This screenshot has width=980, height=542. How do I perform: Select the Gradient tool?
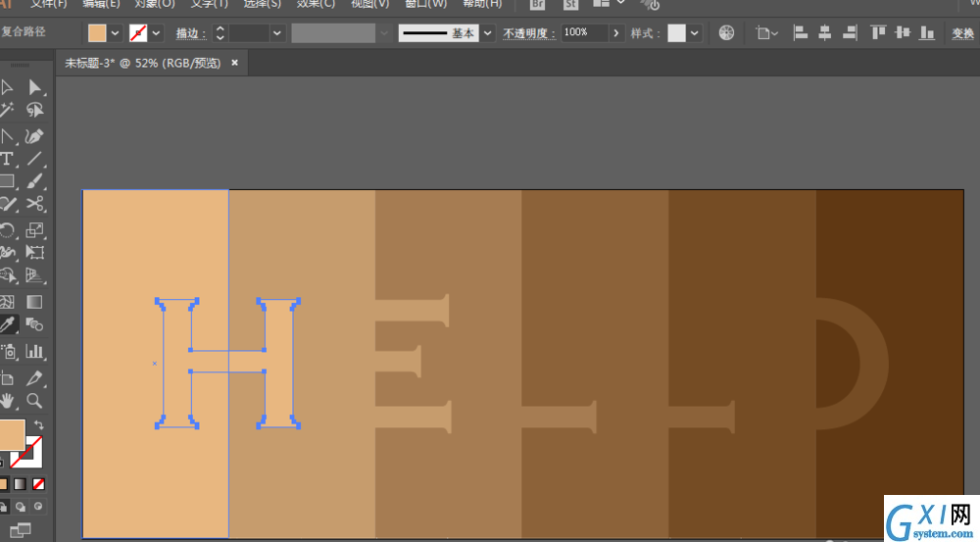coord(34,302)
